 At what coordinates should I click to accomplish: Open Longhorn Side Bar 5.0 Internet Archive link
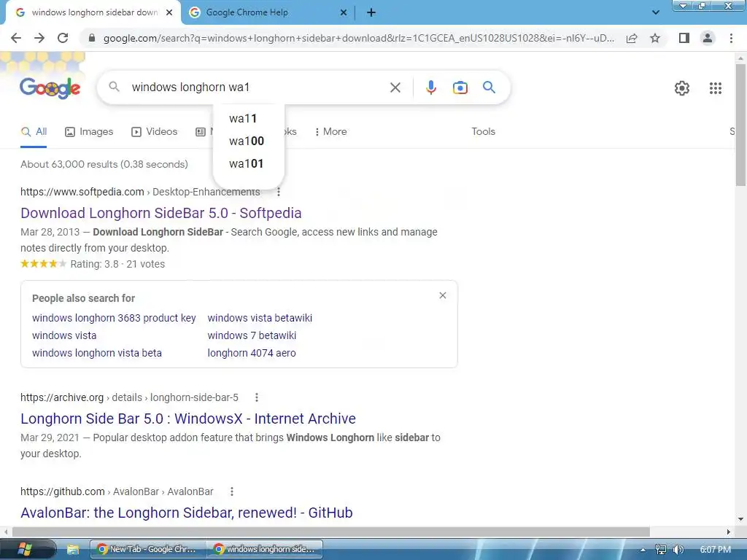(188, 419)
